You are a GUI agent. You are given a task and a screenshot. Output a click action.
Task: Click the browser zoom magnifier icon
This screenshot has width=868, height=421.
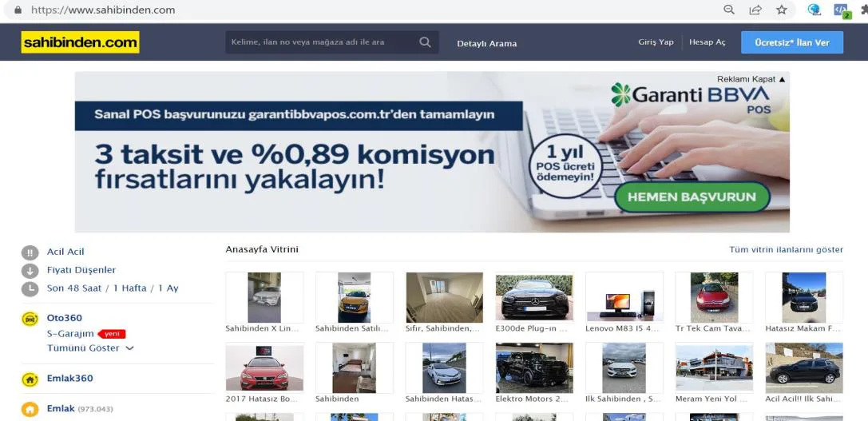click(729, 10)
